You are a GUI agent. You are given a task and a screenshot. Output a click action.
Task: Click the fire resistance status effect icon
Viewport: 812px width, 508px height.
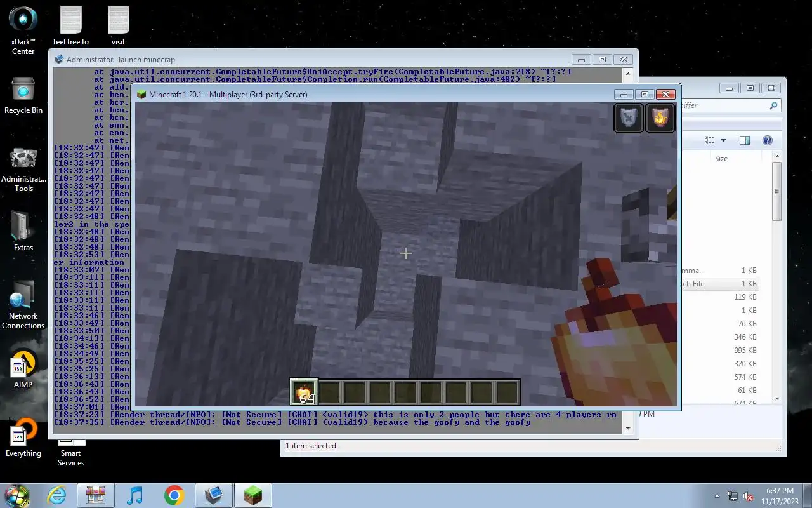click(x=660, y=118)
